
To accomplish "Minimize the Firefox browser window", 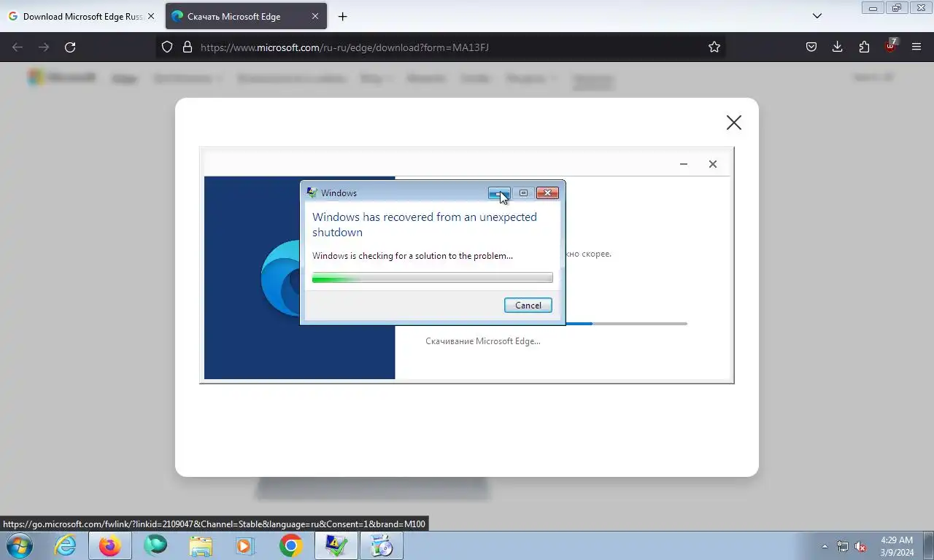I will [873, 8].
